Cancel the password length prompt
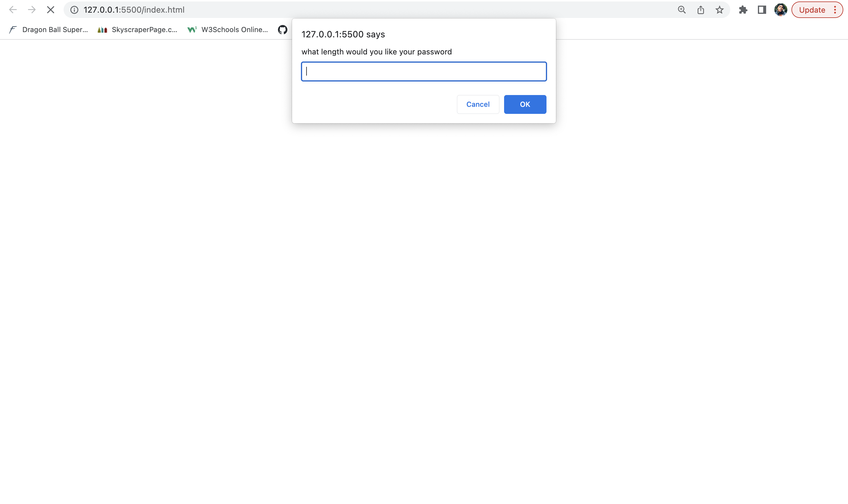 pos(478,104)
